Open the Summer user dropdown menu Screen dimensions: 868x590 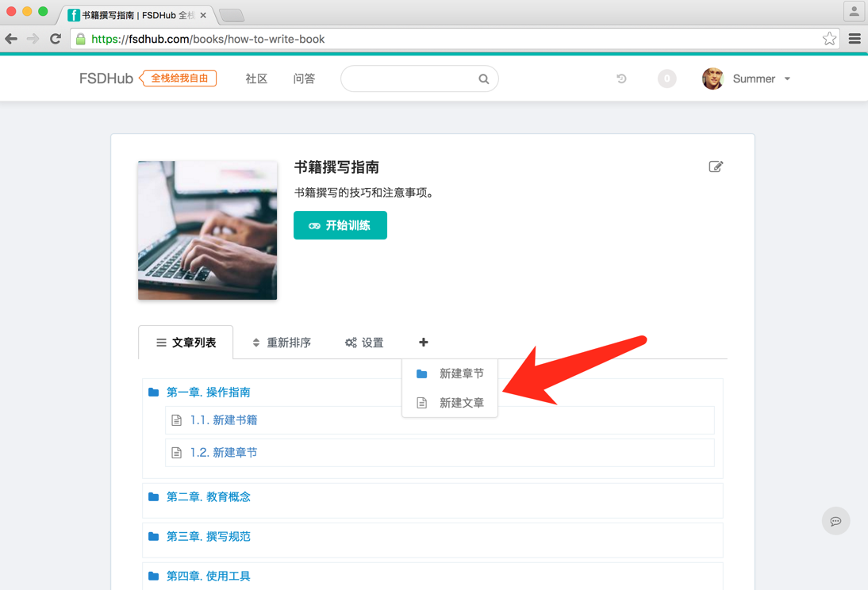(x=760, y=79)
